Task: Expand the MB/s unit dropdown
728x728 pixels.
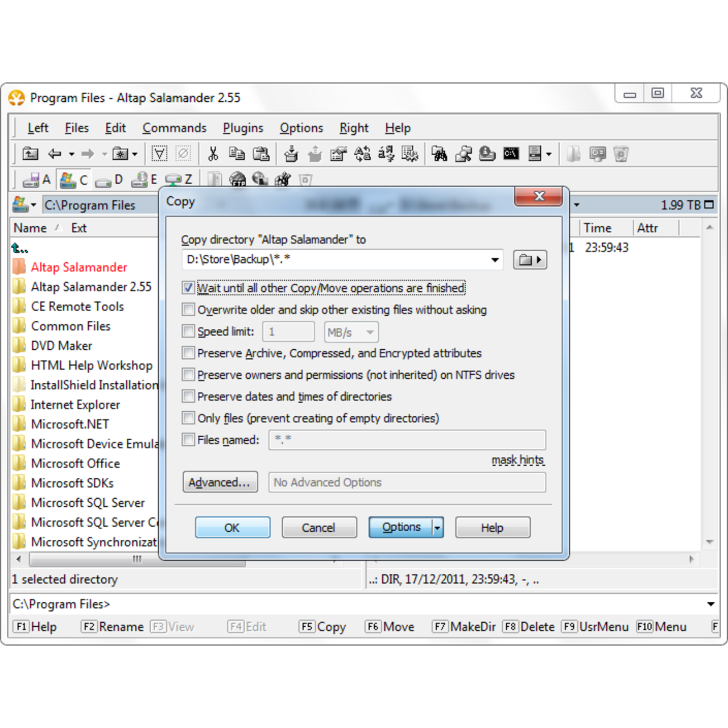Action: pyautogui.click(x=369, y=332)
